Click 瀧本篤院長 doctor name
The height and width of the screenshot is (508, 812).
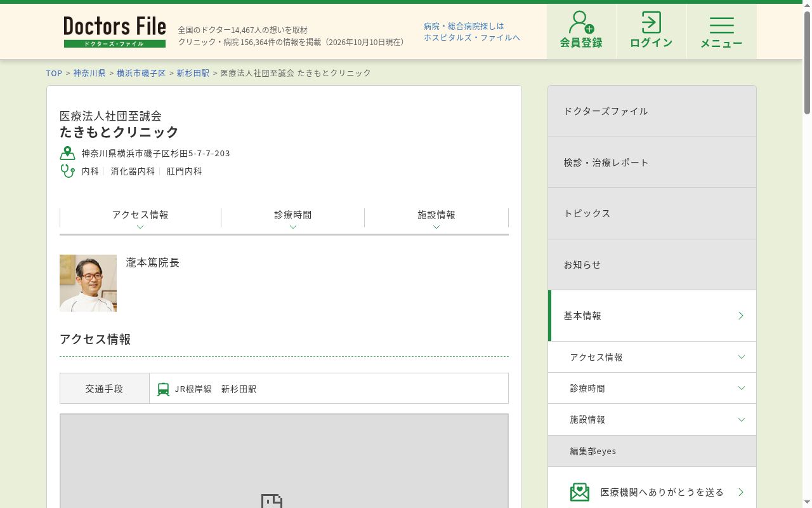pos(153,262)
